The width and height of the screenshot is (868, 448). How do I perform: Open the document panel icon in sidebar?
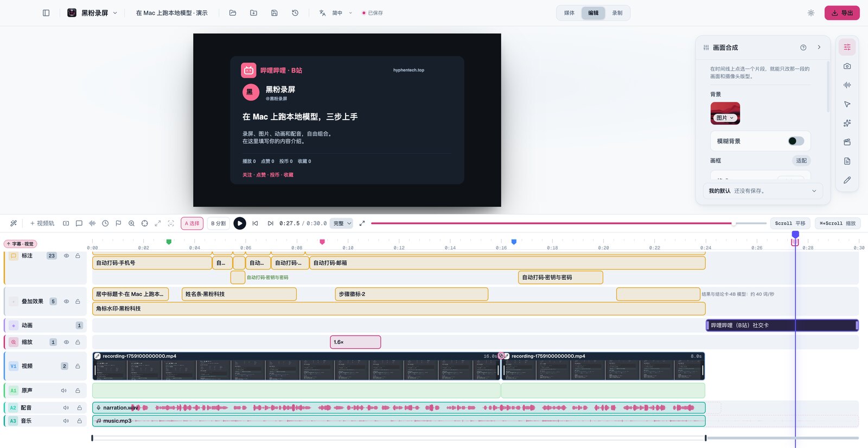(847, 161)
